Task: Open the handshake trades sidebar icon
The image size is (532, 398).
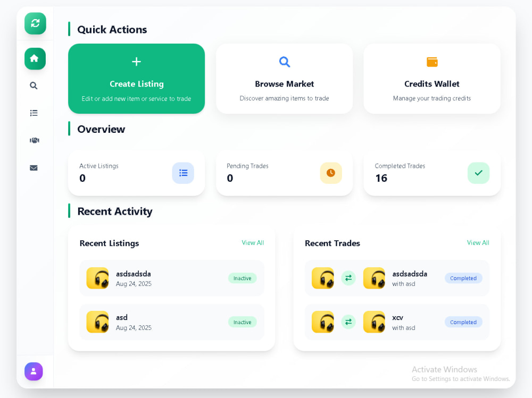Action: click(34, 140)
